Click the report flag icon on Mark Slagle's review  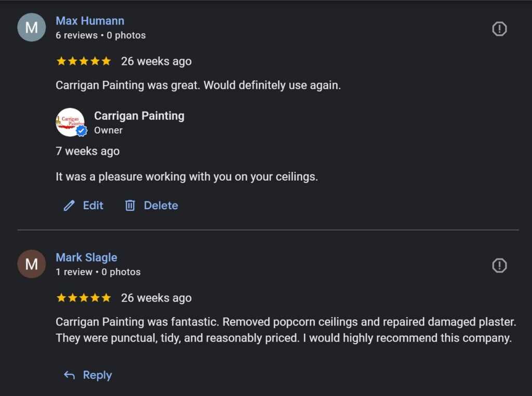[x=499, y=265]
